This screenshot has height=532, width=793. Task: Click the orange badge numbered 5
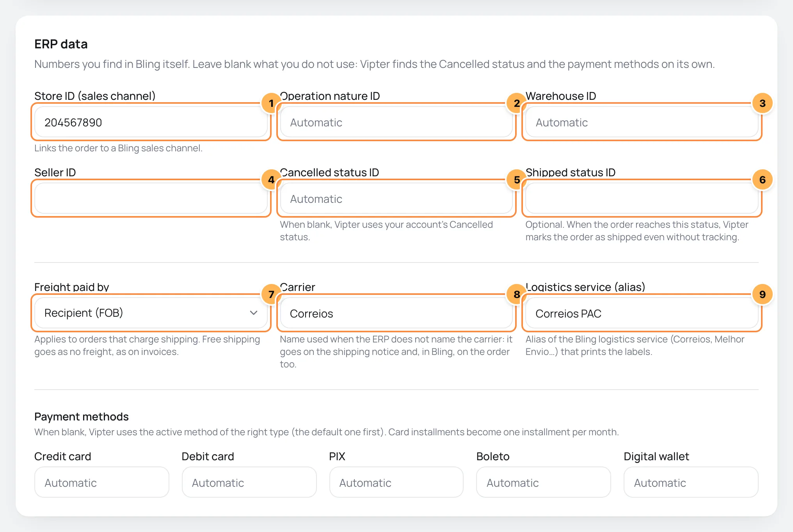click(x=517, y=180)
